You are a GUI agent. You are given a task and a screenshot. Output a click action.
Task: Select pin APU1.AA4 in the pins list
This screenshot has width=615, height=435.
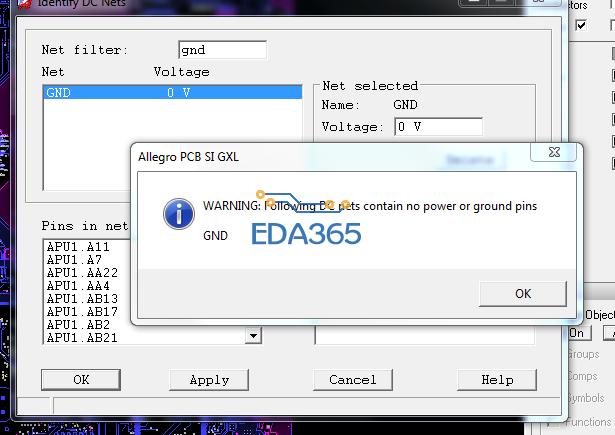click(78, 286)
